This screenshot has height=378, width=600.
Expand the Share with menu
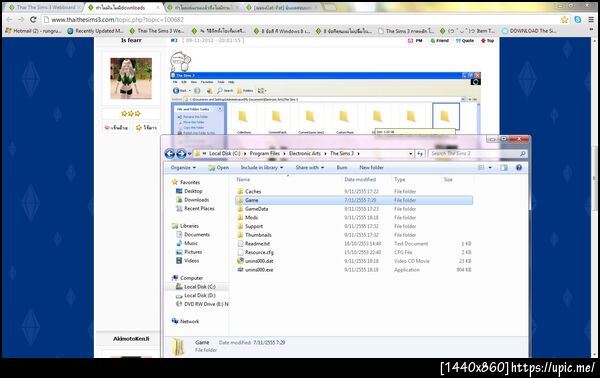tap(310, 168)
